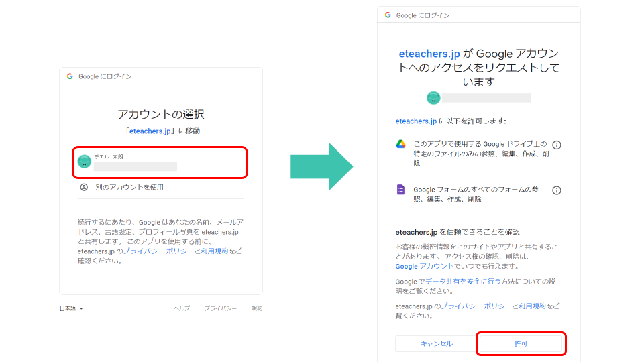Click the Google Forms document icon
This screenshot has height=362, width=644.
point(400,190)
